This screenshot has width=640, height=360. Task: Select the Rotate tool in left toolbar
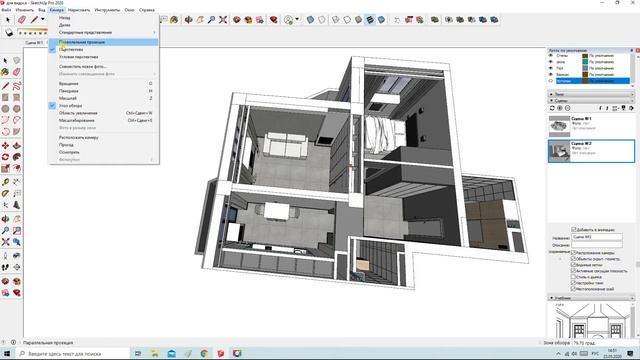click(5, 157)
